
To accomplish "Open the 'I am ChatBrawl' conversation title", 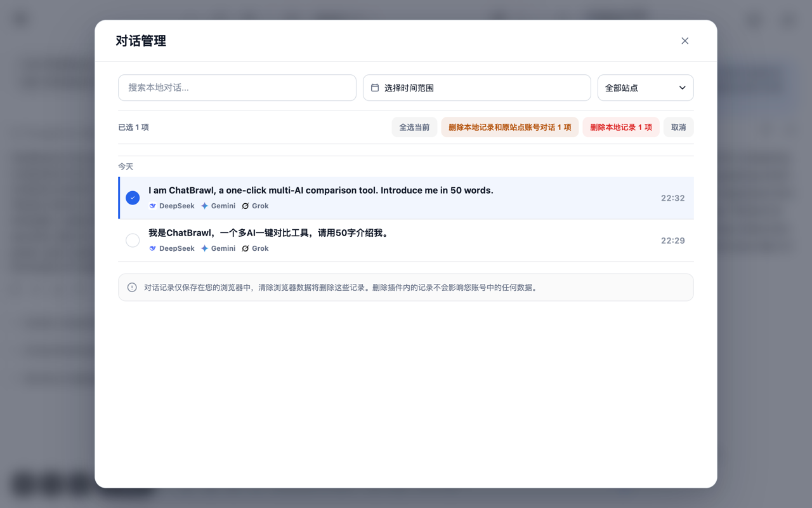I will pos(321,190).
